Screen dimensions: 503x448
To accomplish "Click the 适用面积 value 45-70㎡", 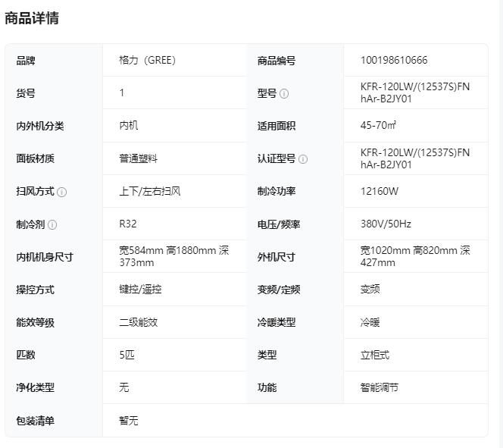I will [x=381, y=126].
